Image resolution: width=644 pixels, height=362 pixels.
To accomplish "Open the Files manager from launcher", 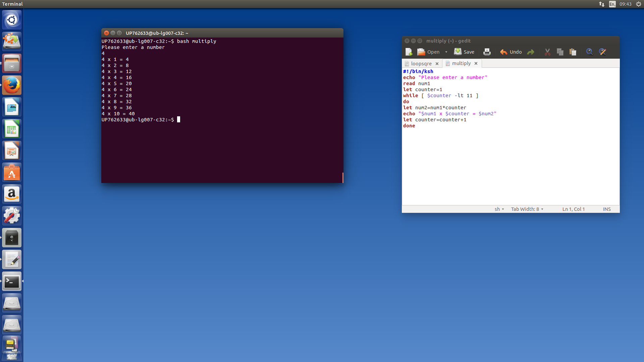I will pyautogui.click(x=12, y=63).
